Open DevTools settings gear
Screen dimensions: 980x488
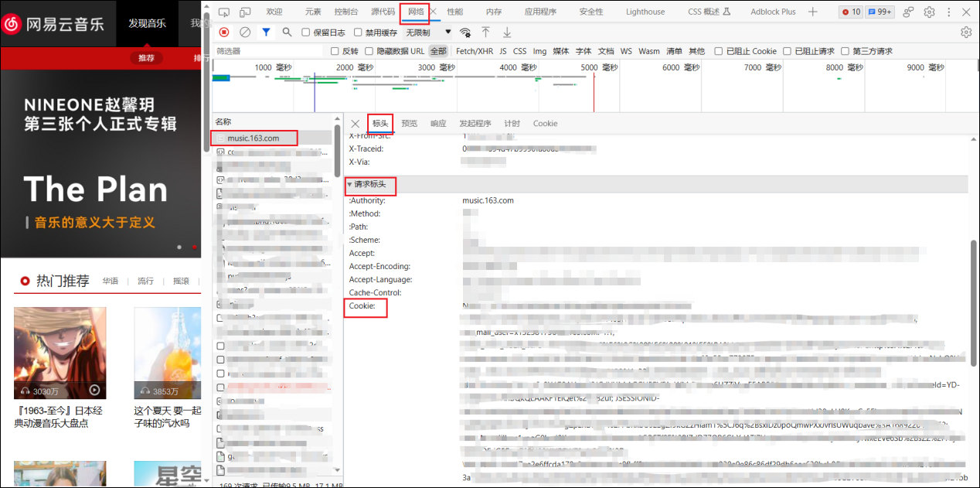pyautogui.click(x=929, y=12)
